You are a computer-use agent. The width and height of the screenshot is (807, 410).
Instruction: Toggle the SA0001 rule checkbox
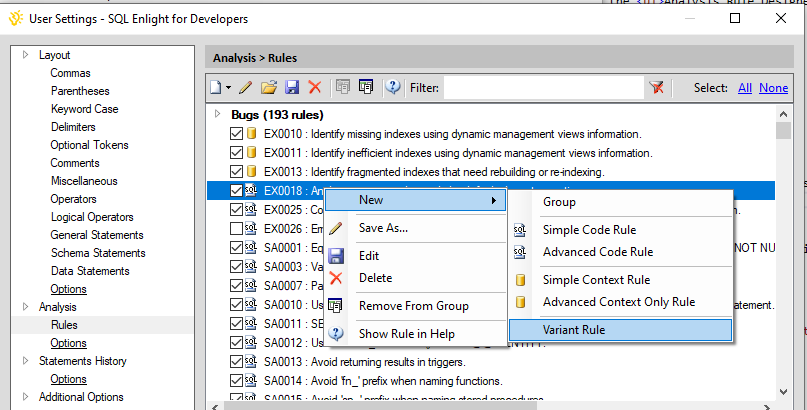(x=236, y=247)
